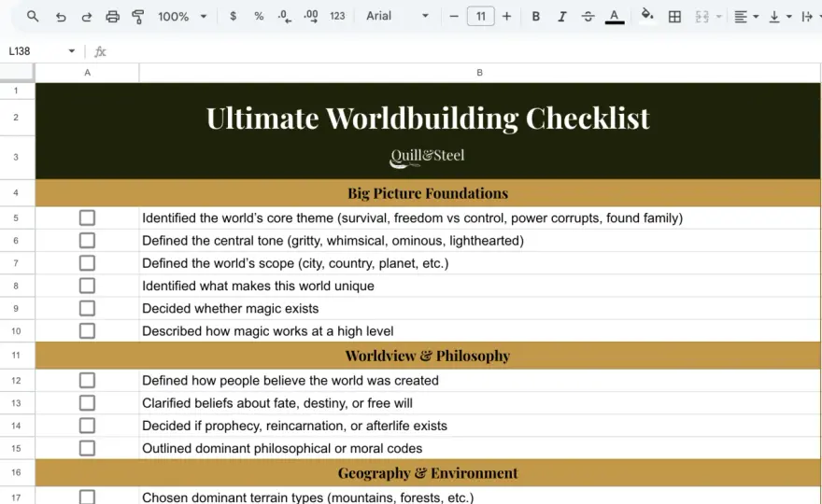This screenshot has height=504, width=822.
Task: Open vertical align options
Action: (x=774, y=17)
